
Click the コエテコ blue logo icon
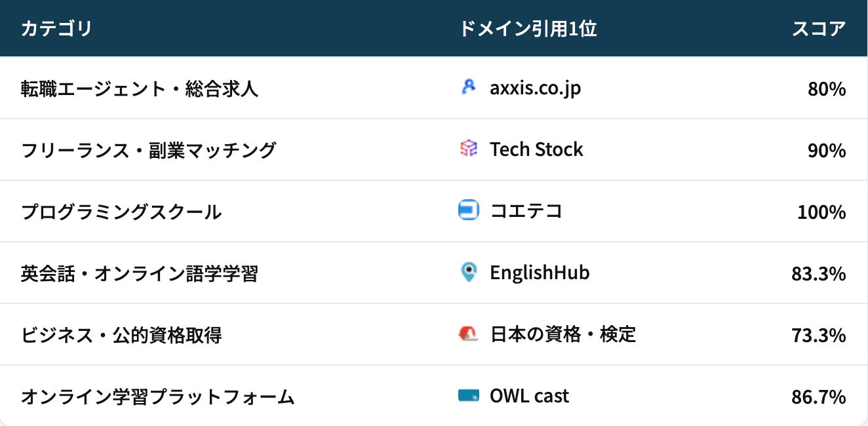pyautogui.click(x=468, y=211)
